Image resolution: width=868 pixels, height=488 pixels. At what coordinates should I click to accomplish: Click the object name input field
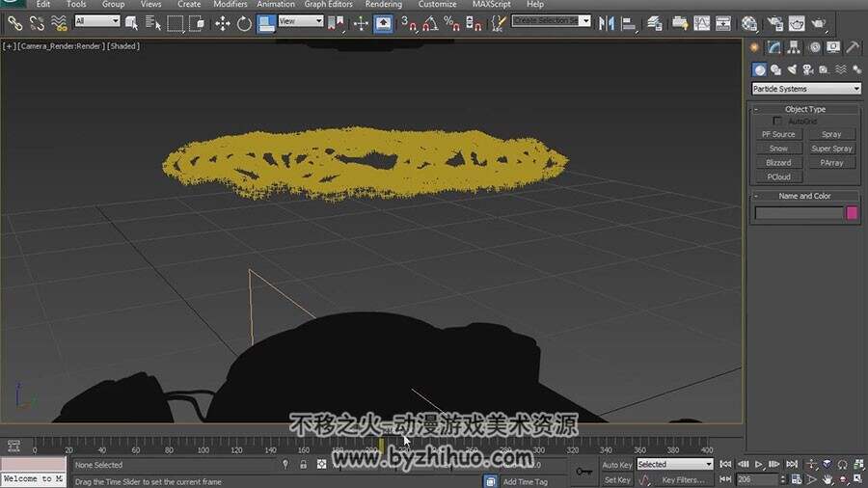click(800, 213)
